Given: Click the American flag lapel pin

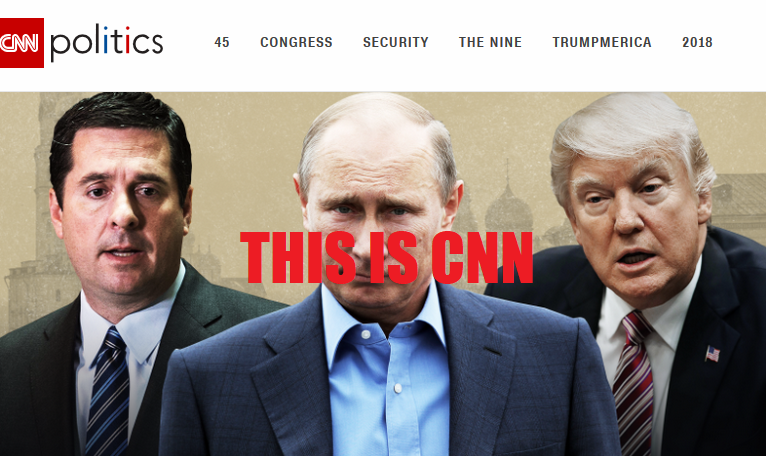Looking at the screenshot, I should point(712,354).
